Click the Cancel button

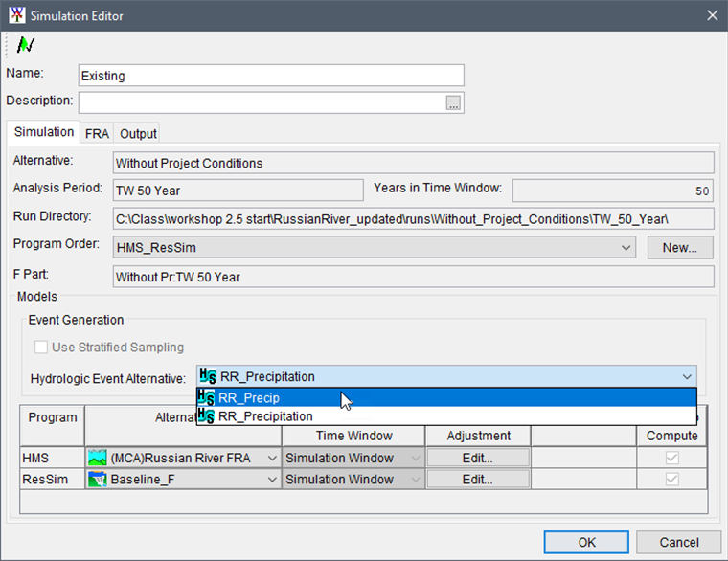click(x=679, y=542)
